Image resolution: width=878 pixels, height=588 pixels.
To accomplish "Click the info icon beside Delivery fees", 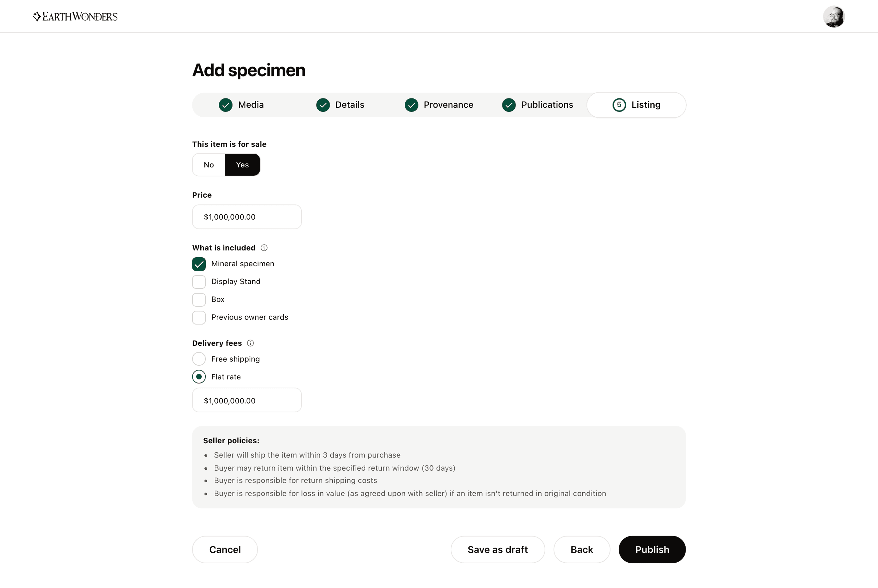I will [x=250, y=343].
